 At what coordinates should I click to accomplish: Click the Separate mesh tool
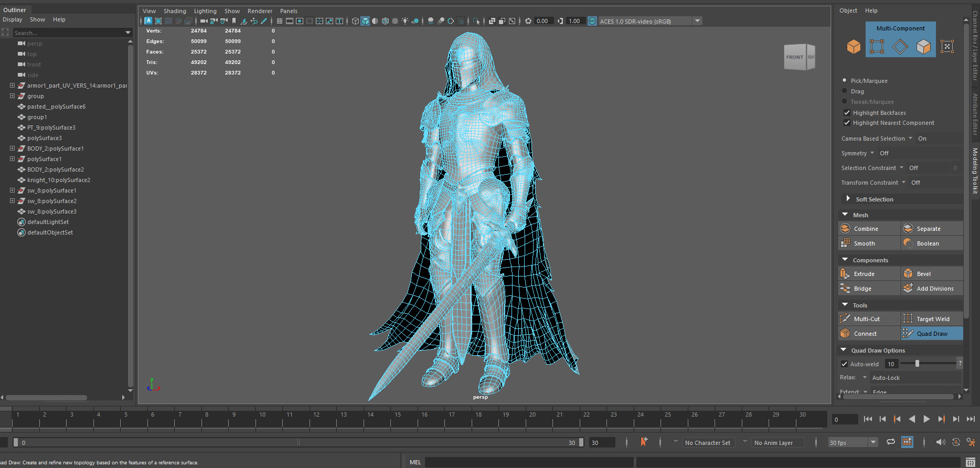click(x=932, y=229)
